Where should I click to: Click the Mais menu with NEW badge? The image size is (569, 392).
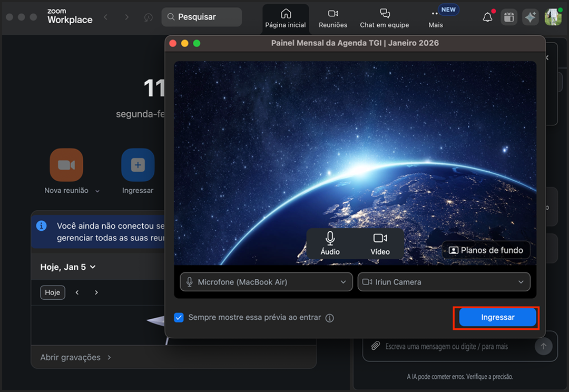[436, 18]
